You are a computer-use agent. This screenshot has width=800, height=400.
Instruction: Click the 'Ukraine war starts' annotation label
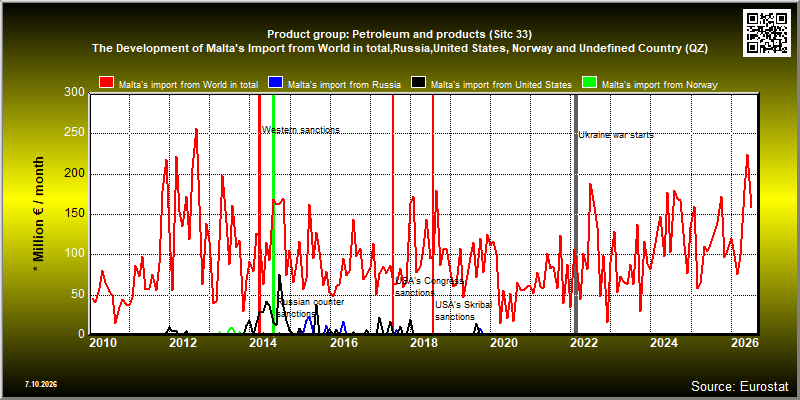click(616, 135)
